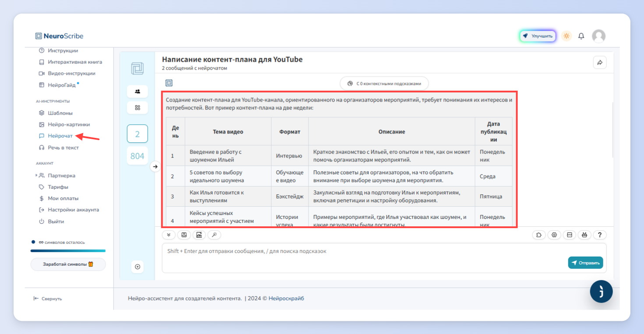The width and height of the screenshot is (644, 334).
Task: Share chat using the arrow icon
Action: (600, 63)
